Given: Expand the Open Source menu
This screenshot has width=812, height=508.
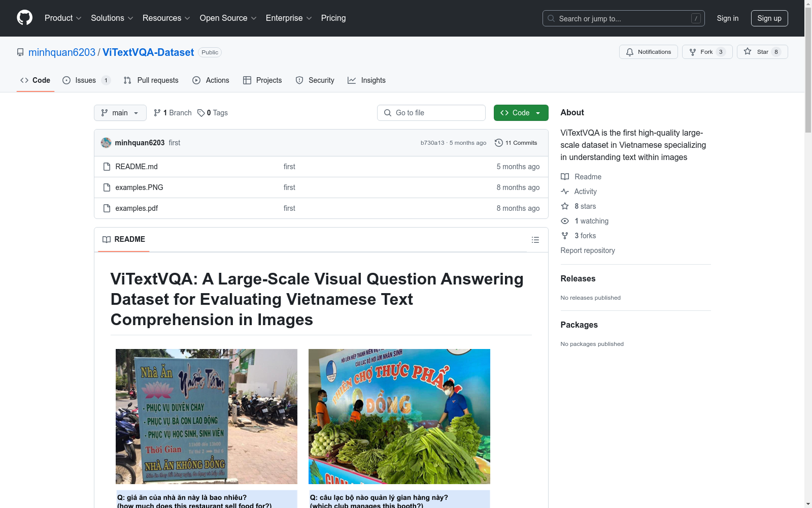Looking at the screenshot, I should click(x=228, y=18).
